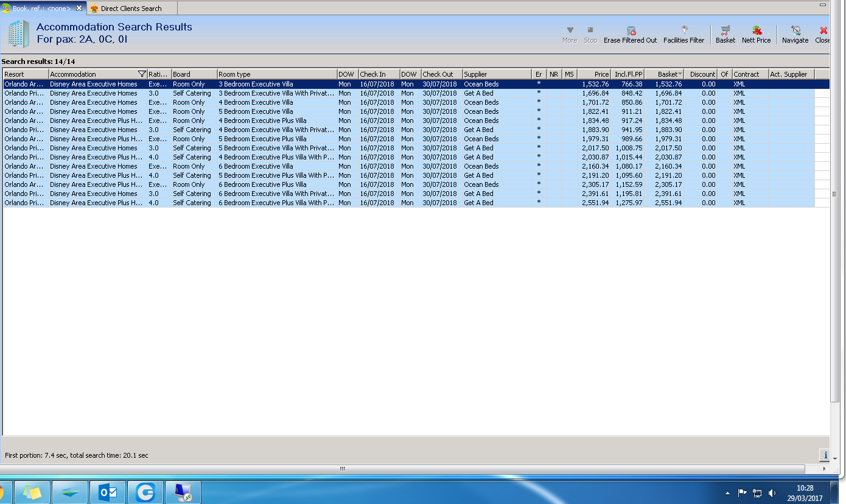
Task: Click the Navigate compass icon
Action: [795, 35]
